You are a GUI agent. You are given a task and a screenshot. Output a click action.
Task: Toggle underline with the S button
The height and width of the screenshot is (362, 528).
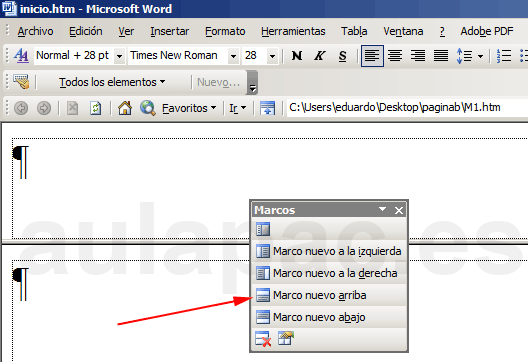click(x=342, y=56)
